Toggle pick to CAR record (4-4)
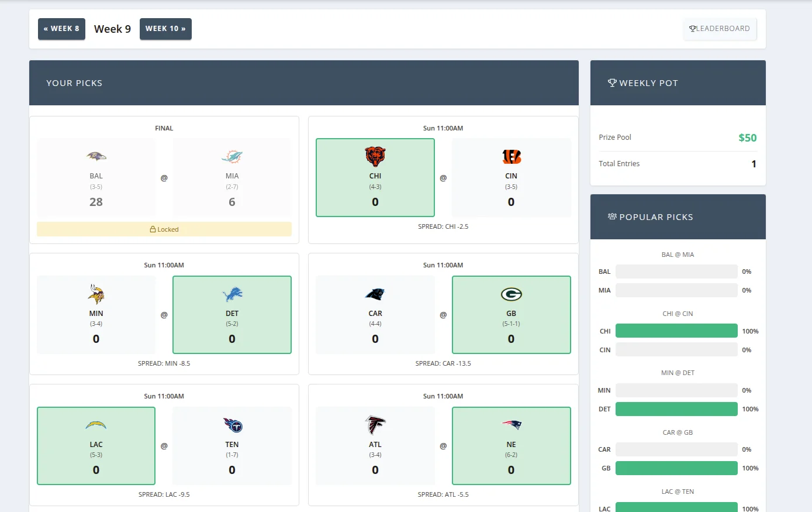The width and height of the screenshot is (812, 512). tap(375, 324)
